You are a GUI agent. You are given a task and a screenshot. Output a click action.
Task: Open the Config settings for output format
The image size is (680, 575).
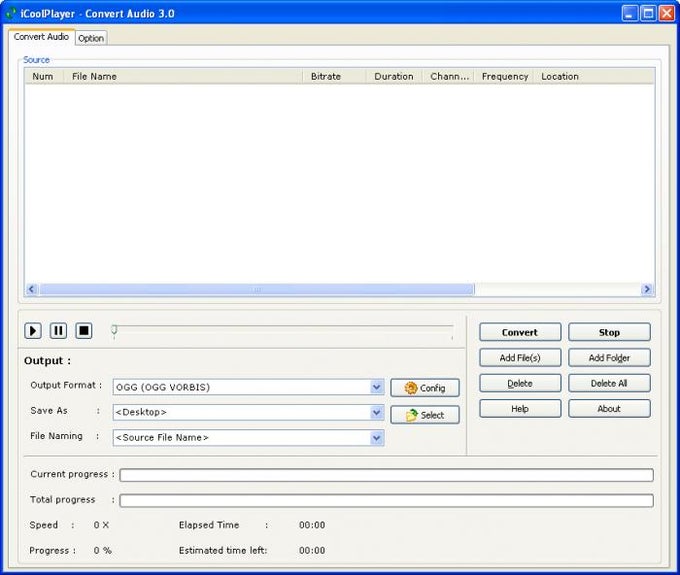pos(425,388)
